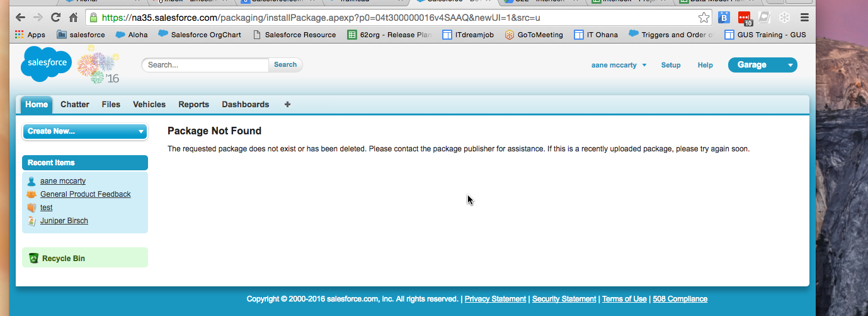The width and height of the screenshot is (868, 316).
Task: Open the blue B extension icon
Action: pos(724,18)
